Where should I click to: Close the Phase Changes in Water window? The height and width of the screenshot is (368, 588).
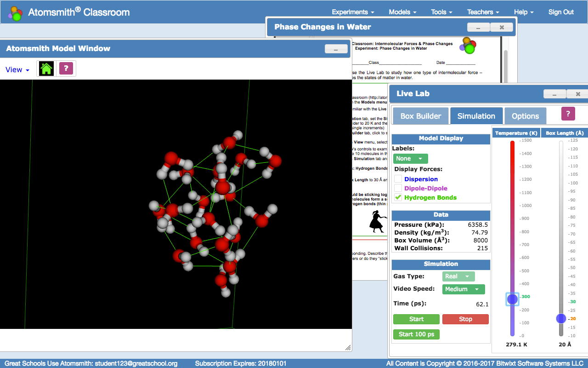pos(502,27)
